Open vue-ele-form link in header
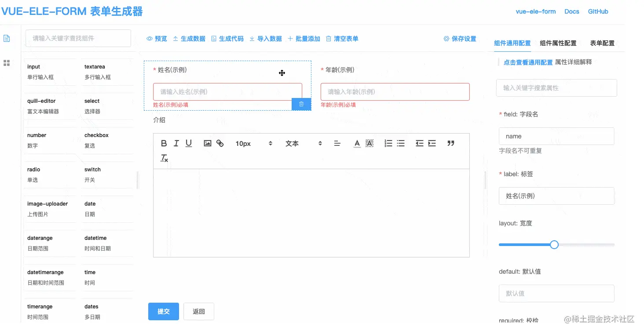644x333 pixels. pyautogui.click(x=536, y=11)
